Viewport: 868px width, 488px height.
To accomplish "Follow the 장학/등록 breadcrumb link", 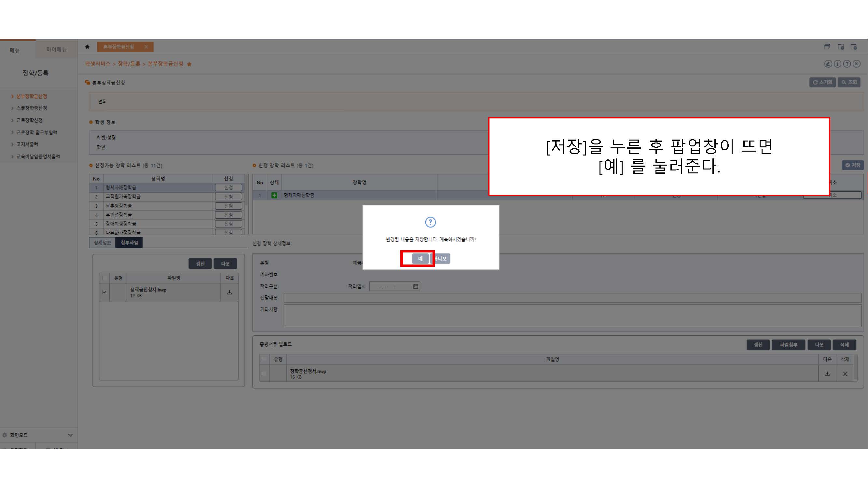I will click(x=129, y=64).
